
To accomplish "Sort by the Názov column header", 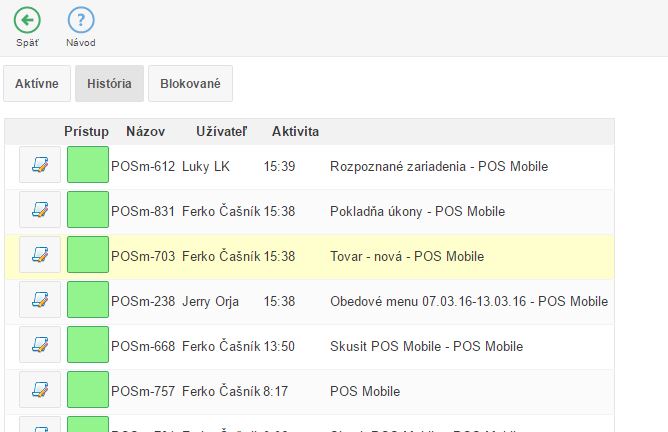I will click(x=145, y=132).
